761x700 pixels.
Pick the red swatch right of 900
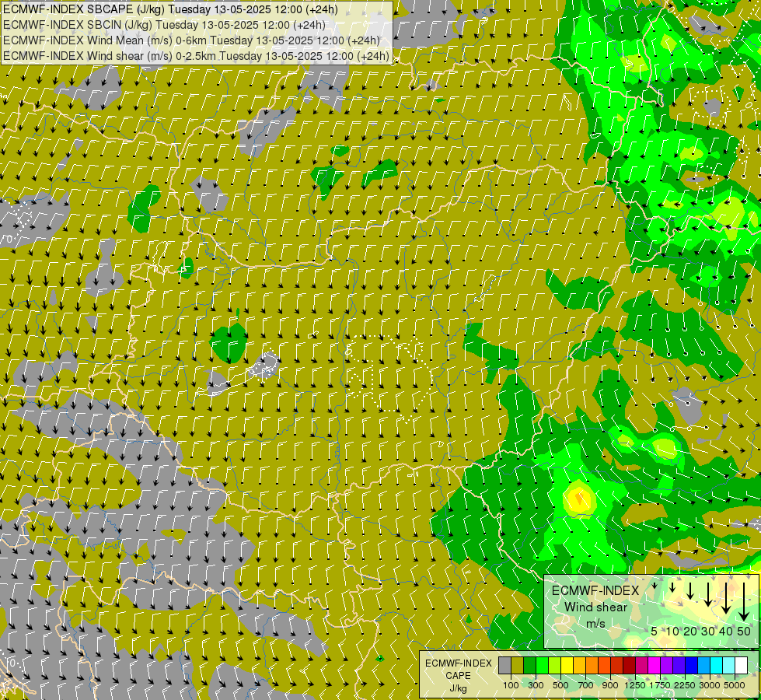pos(617,665)
